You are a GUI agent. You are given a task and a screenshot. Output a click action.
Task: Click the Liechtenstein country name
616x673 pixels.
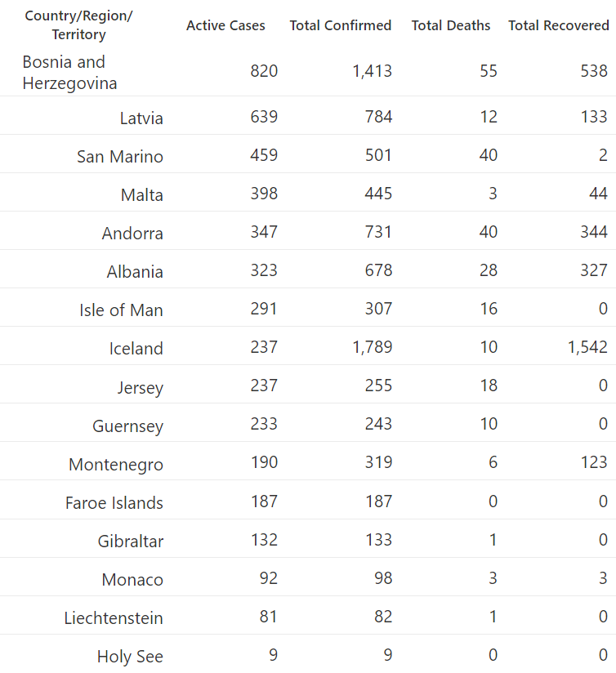pyautogui.click(x=114, y=618)
